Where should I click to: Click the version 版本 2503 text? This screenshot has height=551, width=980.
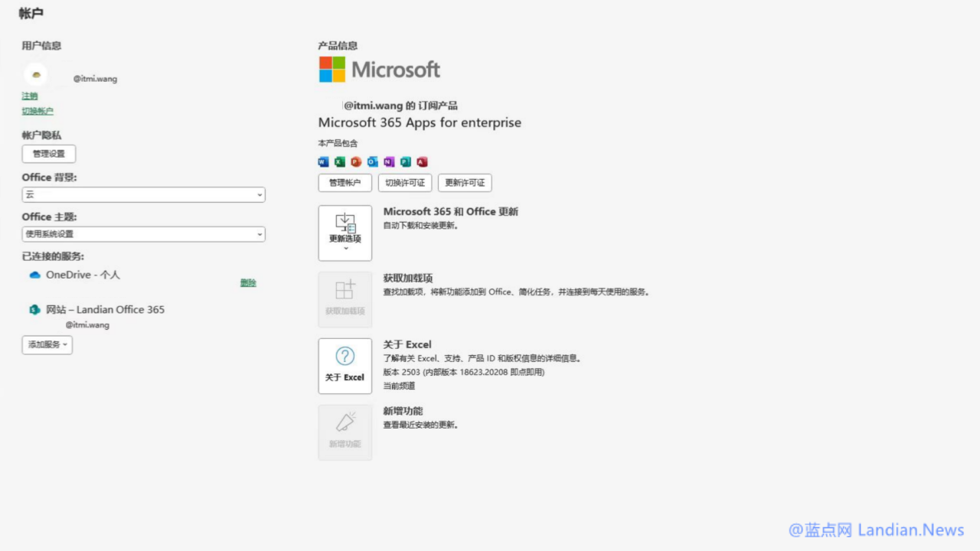[x=463, y=372]
